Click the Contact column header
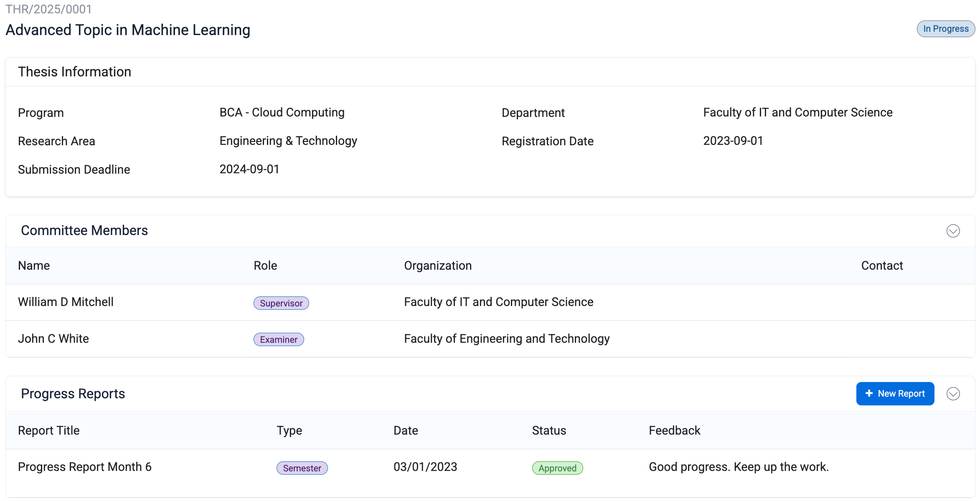 pos(882,266)
